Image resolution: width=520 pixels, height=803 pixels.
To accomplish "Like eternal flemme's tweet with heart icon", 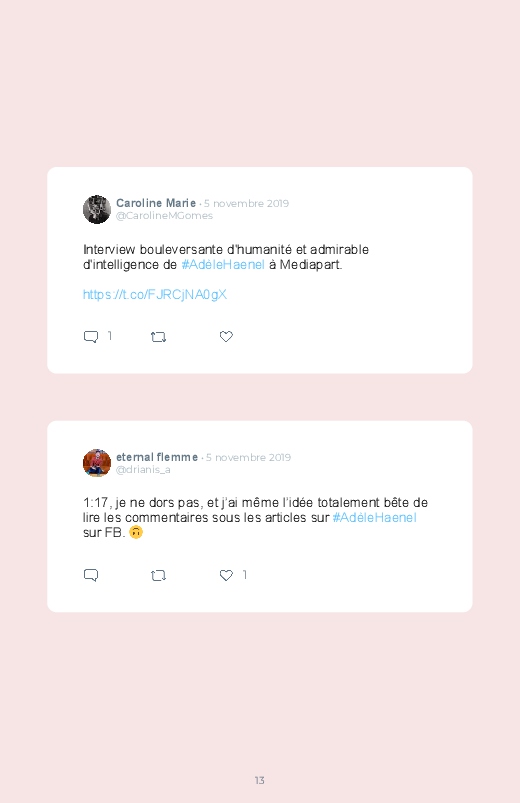I will click(226, 575).
